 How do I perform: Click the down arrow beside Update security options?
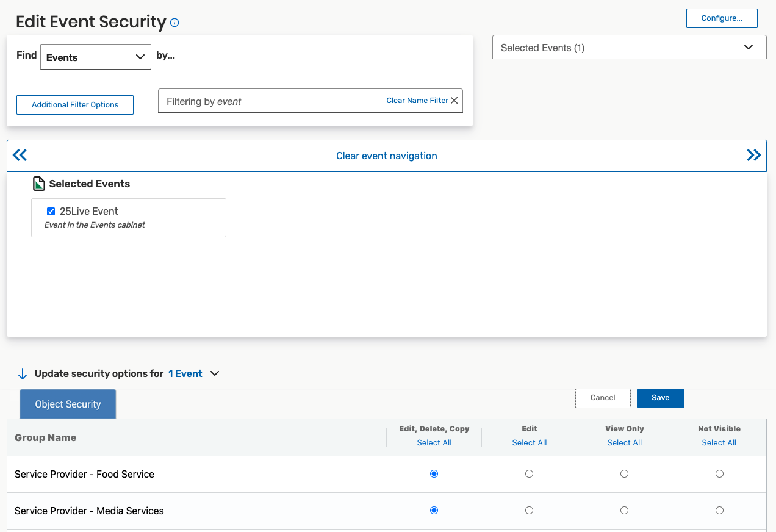coord(23,374)
